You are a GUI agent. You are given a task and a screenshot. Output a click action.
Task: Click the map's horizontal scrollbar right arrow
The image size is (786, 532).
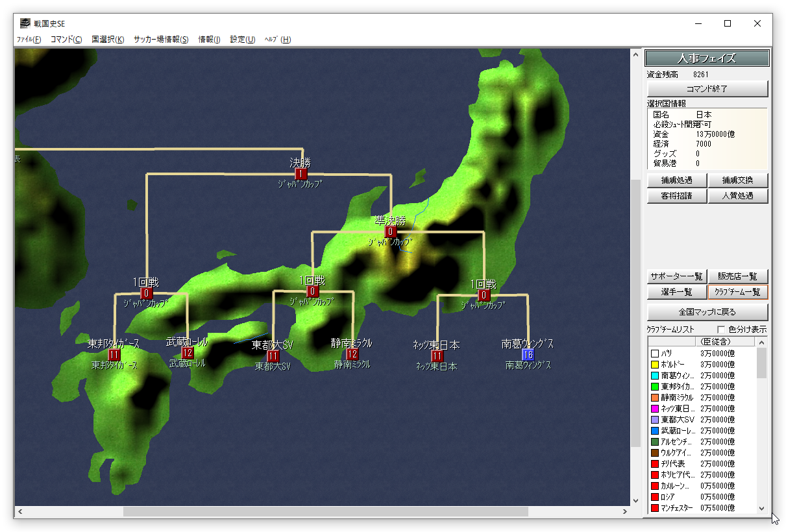[x=625, y=512]
